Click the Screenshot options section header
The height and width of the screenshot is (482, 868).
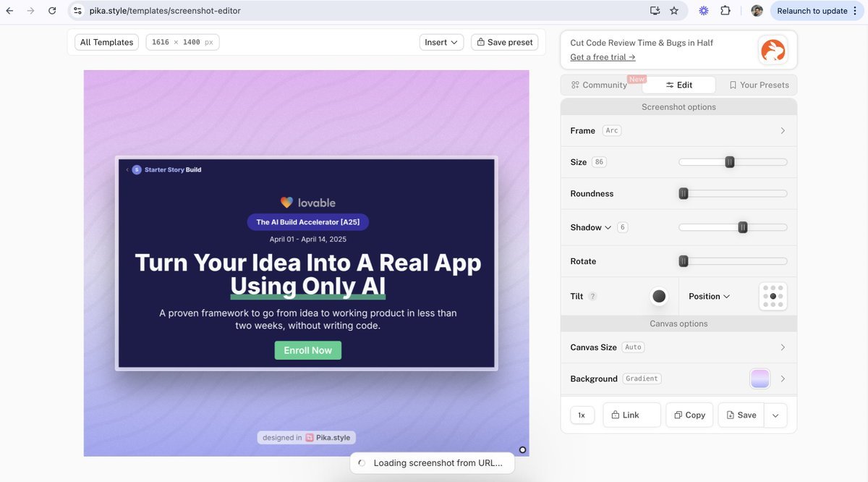pyautogui.click(x=678, y=107)
